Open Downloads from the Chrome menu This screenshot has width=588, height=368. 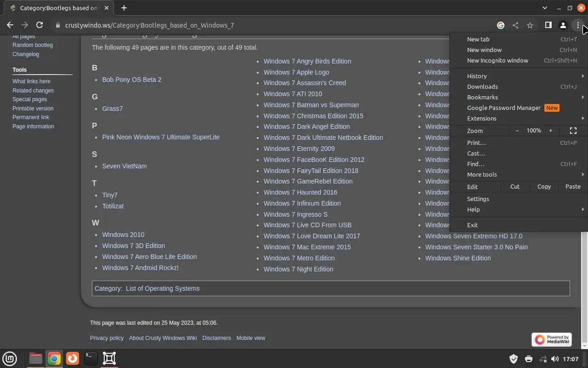[519, 86]
